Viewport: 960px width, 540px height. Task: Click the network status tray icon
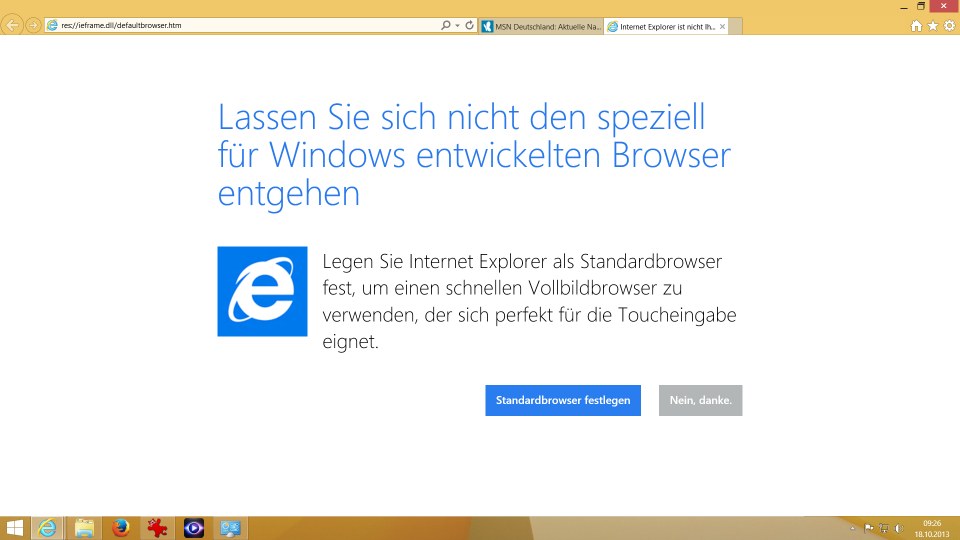click(883, 528)
